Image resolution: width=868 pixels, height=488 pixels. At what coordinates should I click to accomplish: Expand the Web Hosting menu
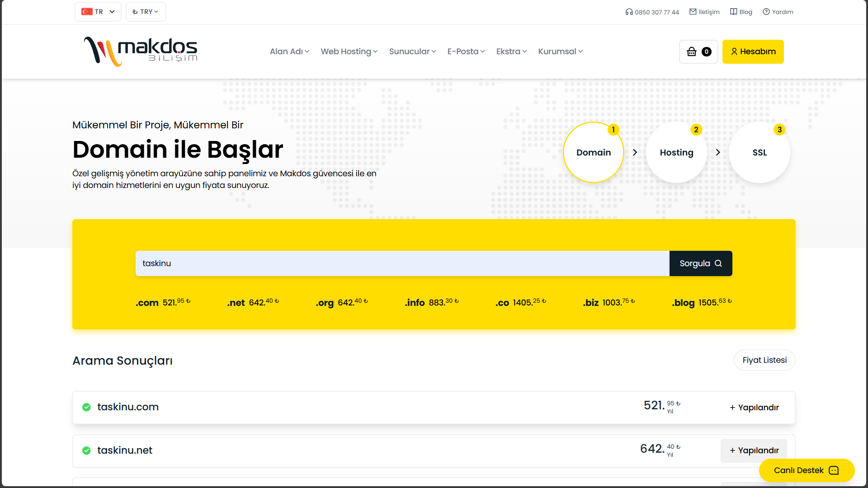click(x=349, y=52)
